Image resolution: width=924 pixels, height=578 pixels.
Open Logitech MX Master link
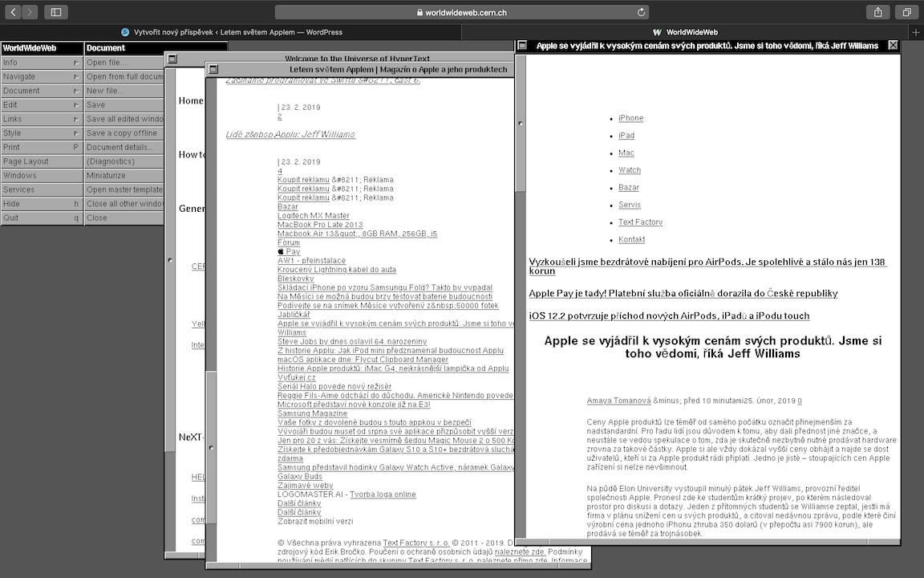(314, 216)
